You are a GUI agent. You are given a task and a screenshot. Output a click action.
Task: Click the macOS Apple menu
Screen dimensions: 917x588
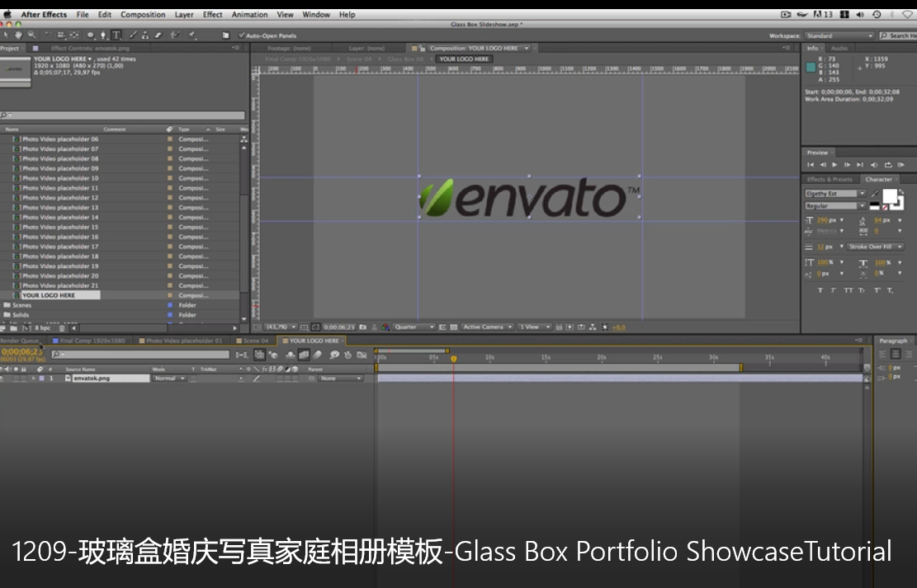point(7,15)
